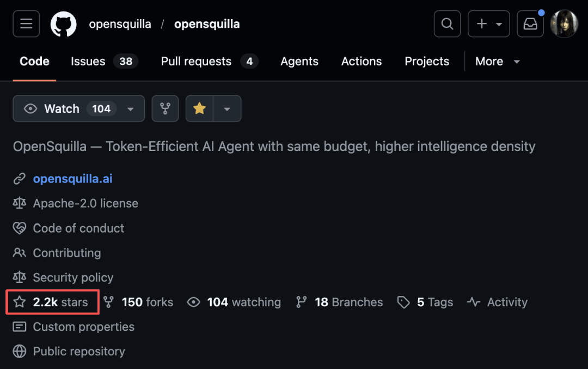Expand the create new plus dropdown
Image resolution: width=588 pixels, height=369 pixels.
tap(488, 24)
